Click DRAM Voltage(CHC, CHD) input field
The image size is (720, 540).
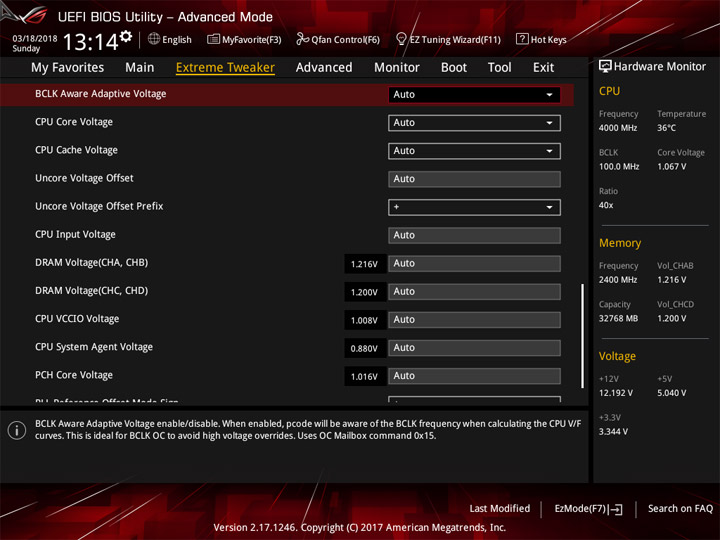(x=474, y=292)
